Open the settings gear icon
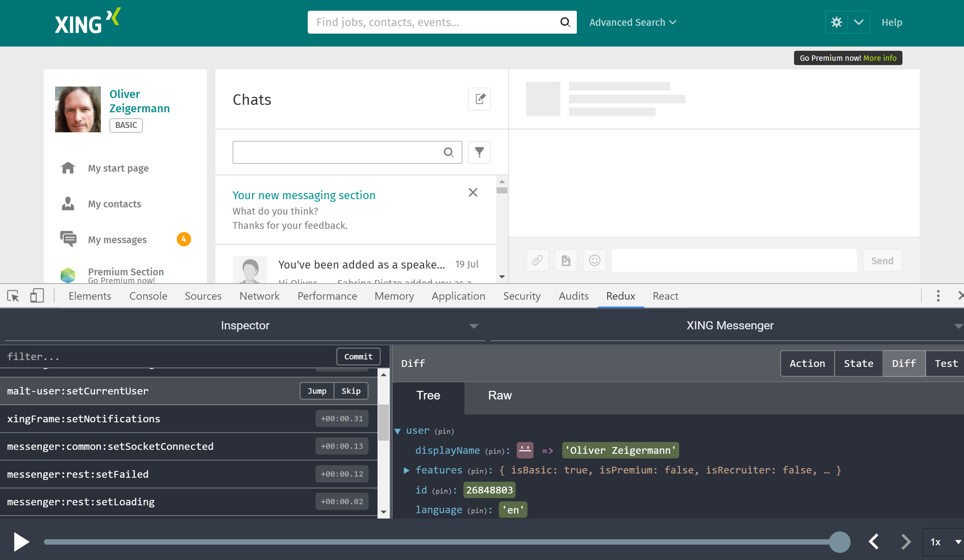 tap(837, 22)
